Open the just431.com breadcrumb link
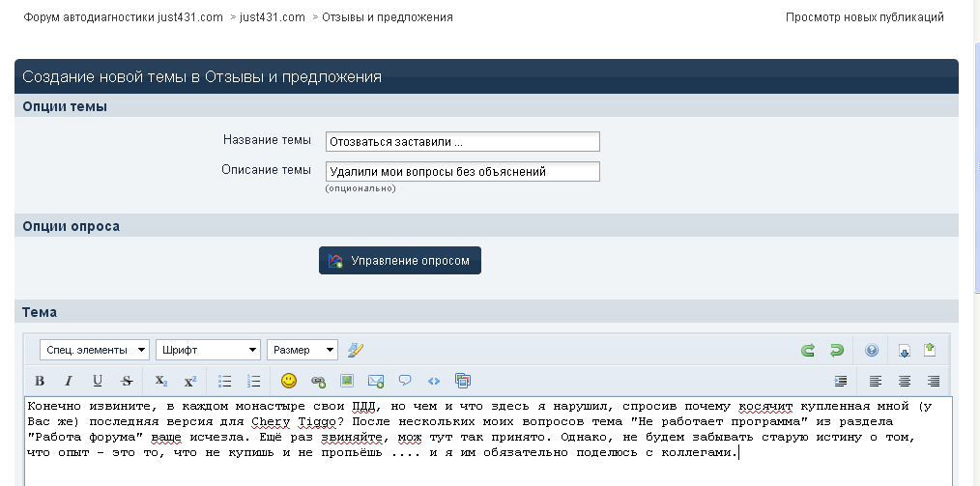 pyautogui.click(x=273, y=17)
